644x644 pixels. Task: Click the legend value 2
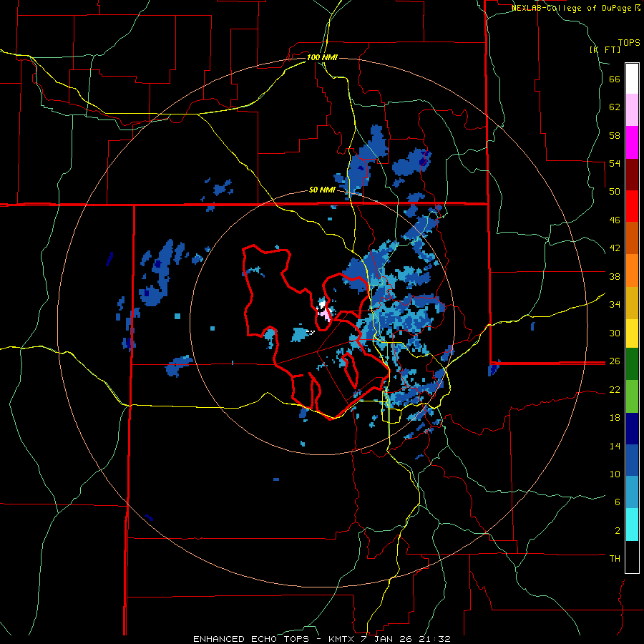pyautogui.click(x=618, y=531)
